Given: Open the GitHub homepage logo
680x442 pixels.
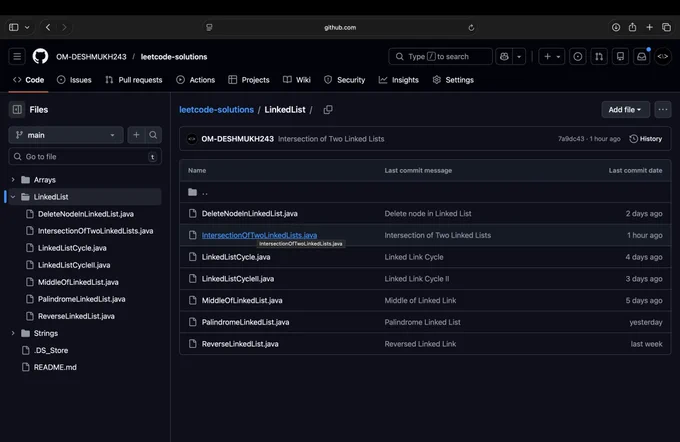Looking at the screenshot, I should [40, 56].
